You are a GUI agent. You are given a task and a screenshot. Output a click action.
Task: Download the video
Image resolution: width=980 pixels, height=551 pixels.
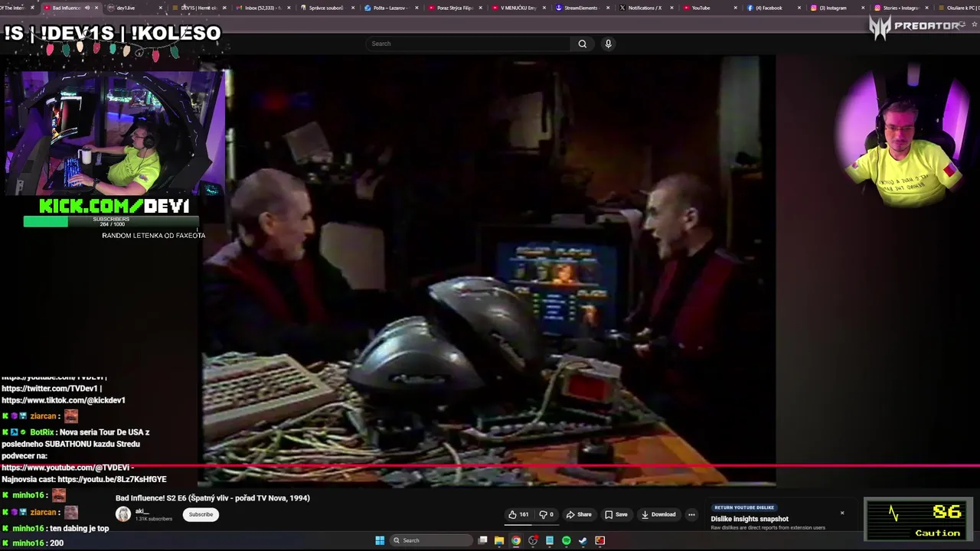(658, 514)
